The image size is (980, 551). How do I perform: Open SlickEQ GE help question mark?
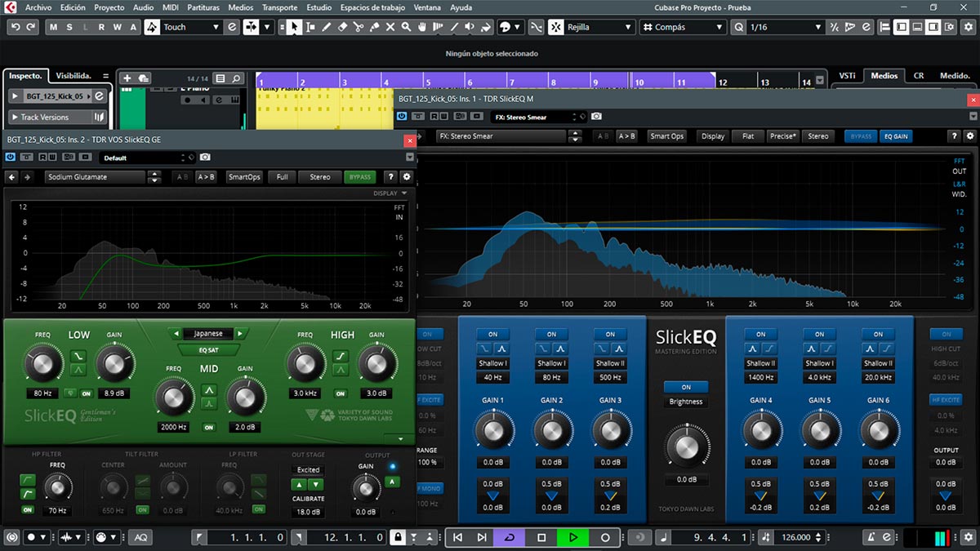coord(390,176)
